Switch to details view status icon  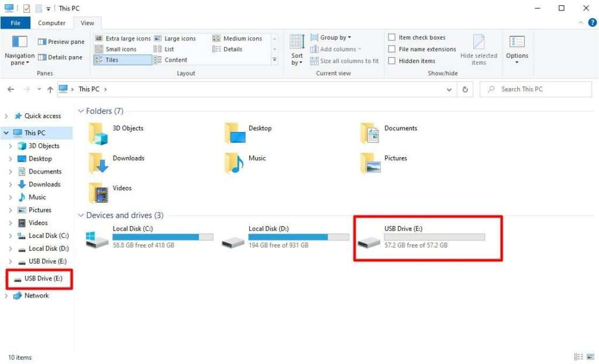point(579,357)
